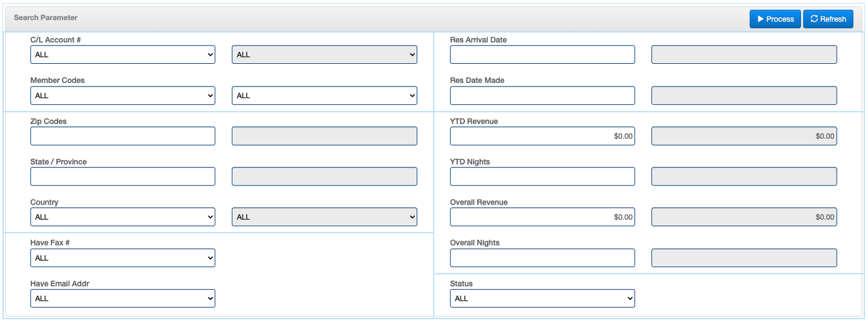Click the first Overall Nights field
Image resolution: width=868 pixels, height=321 pixels.
(542, 258)
